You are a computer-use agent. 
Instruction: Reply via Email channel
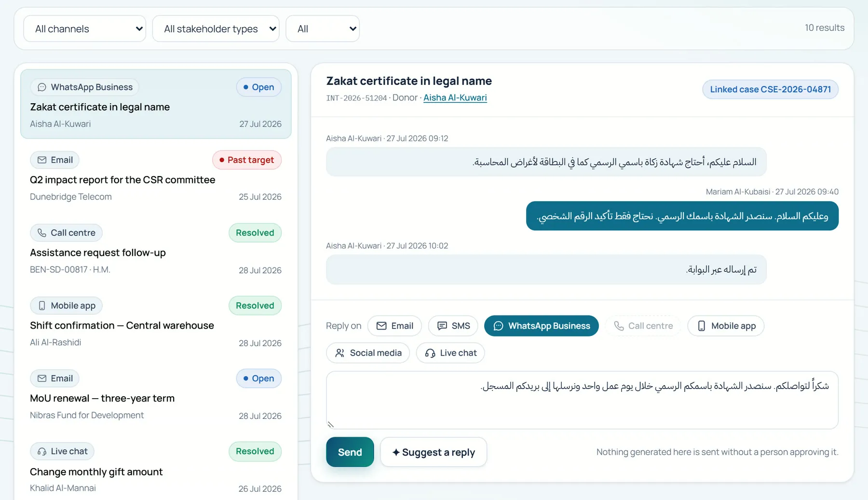point(394,326)
